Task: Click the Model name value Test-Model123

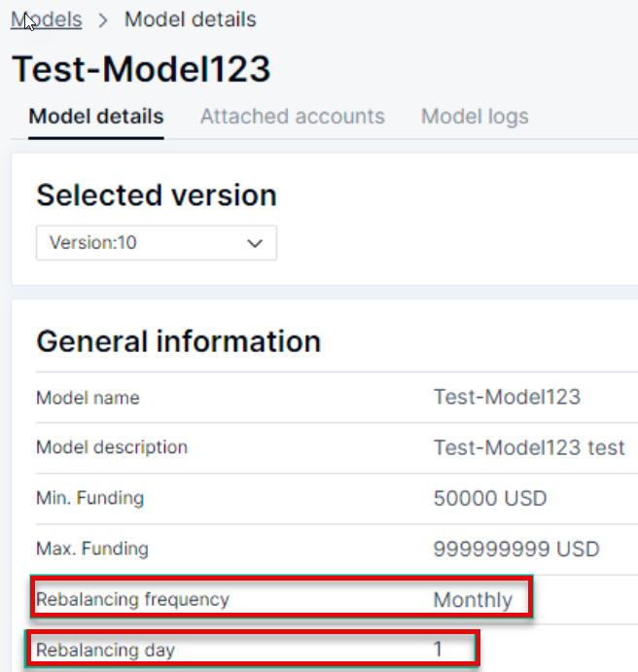Action: point(507,397)
